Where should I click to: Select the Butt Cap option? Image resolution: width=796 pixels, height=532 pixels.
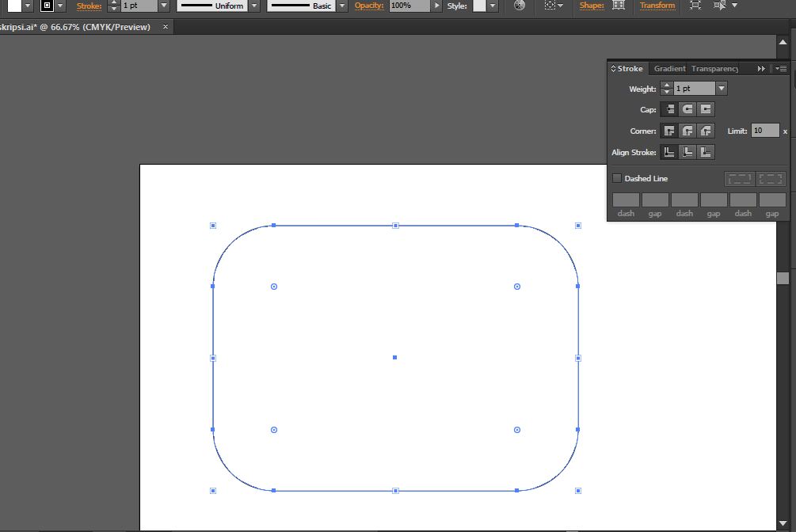click(669, 109)
